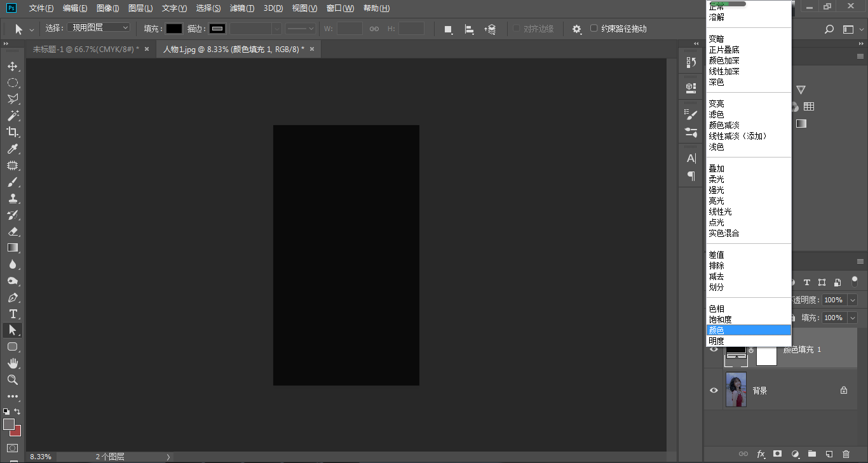Screen dimensions: 868x463
Task: Open the Brush Presets slider icon
Action: (x=691, y=132)
